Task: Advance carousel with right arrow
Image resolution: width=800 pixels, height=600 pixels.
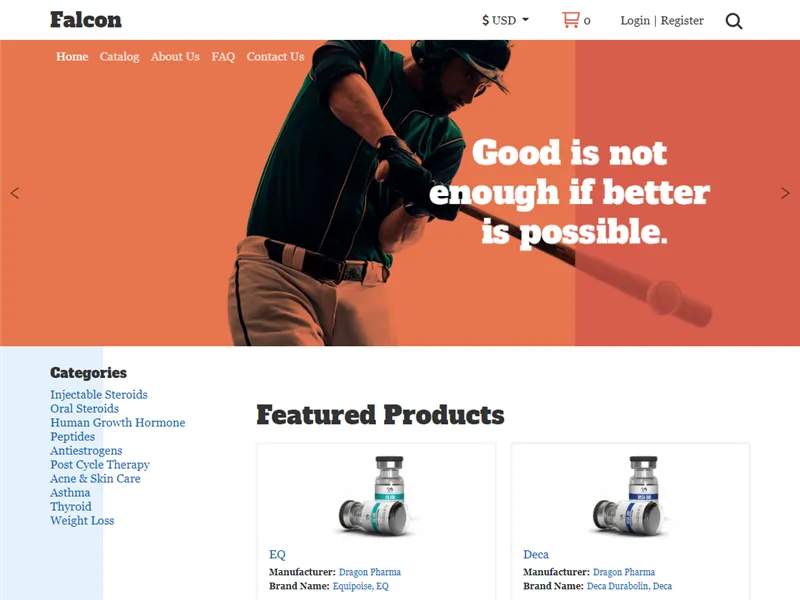Action: point(785,193)
